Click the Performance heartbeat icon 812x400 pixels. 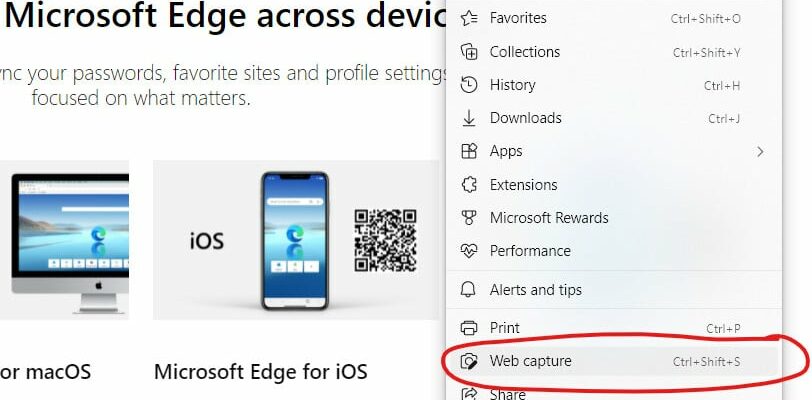point(468,251)
